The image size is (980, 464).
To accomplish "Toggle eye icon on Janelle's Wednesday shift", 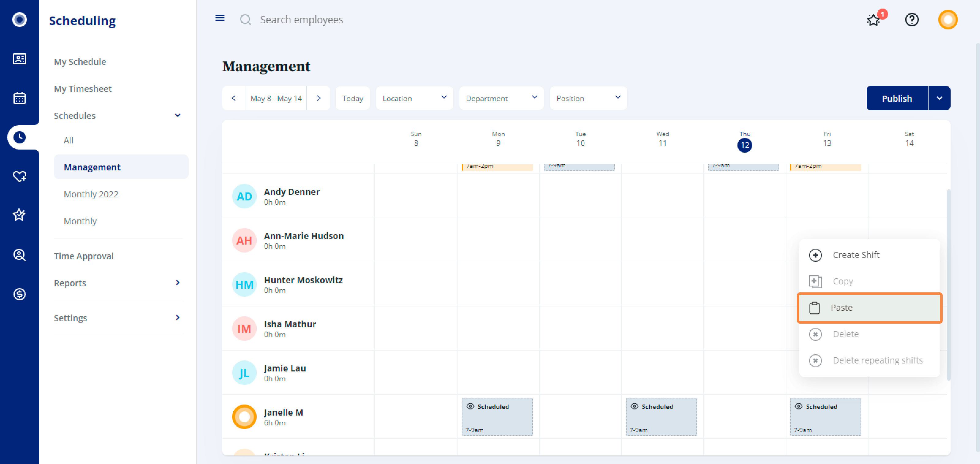I will pyautogui.click(x=634, y=406).
